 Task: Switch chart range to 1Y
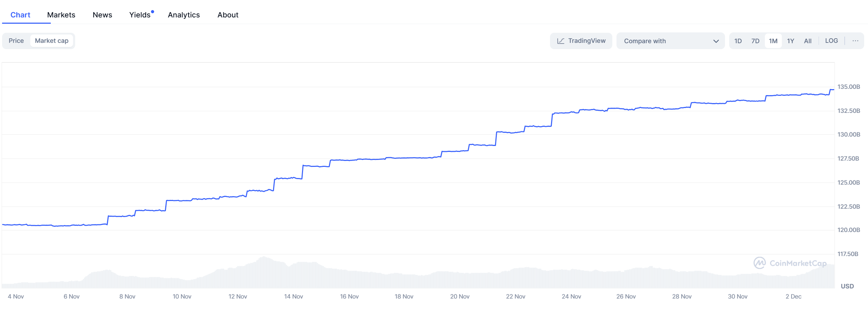790,41
